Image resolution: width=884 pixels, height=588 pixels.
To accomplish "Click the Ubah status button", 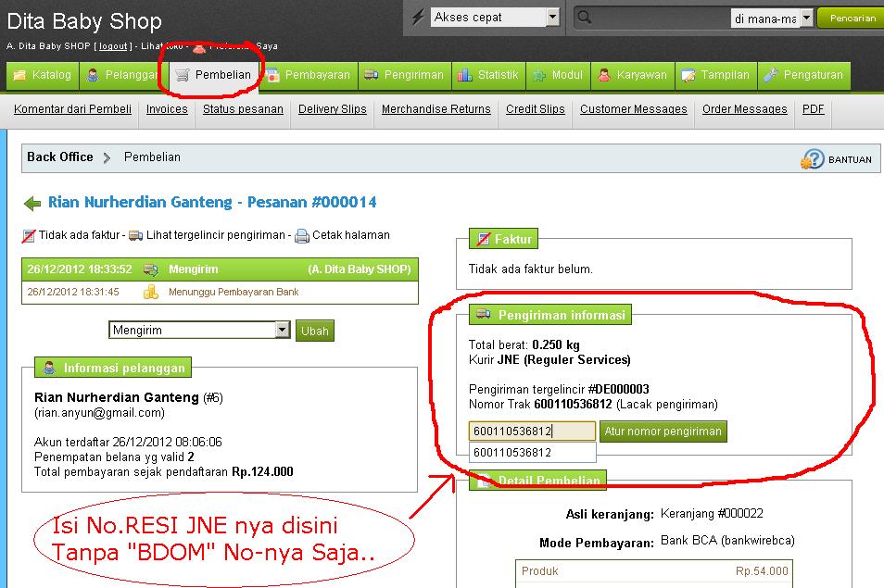I will pos(314,331).
